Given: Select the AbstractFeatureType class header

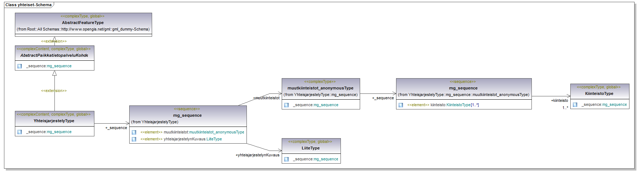Looking at the screenshot, I should [83, 23].
